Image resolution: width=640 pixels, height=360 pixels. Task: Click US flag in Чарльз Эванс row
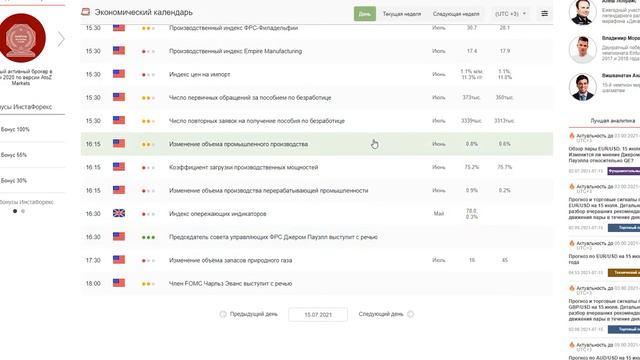pyautogui.click(x=119, y=283)
